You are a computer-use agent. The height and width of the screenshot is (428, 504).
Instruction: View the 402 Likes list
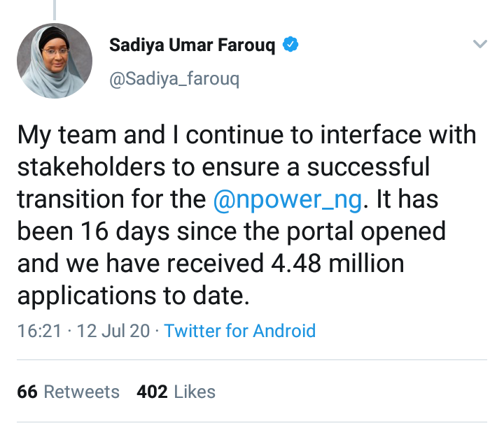pyautogui.click(x=176, y=392)
